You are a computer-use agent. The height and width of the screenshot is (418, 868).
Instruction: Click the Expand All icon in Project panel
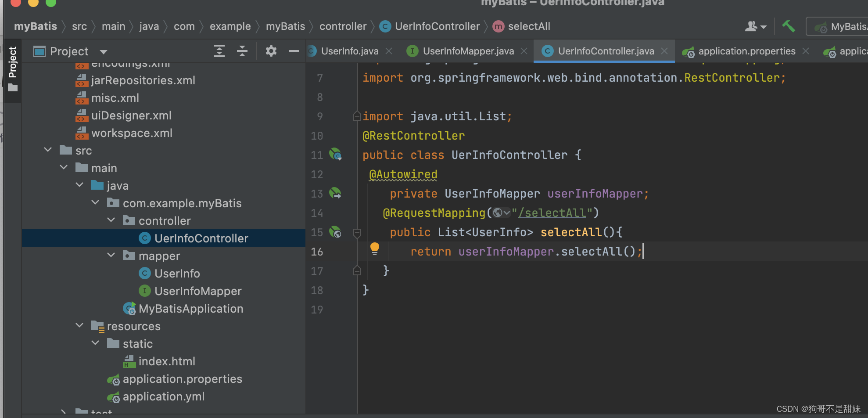[x=219, y=51]
